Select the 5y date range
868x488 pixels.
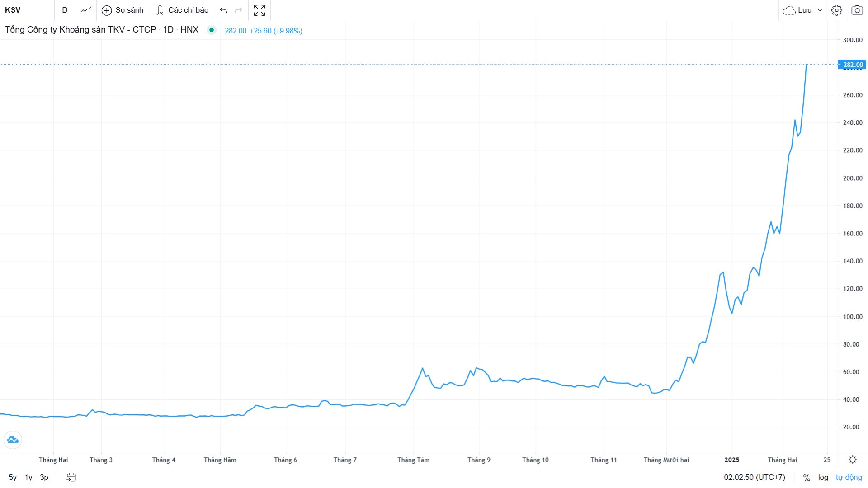[13, 477]
